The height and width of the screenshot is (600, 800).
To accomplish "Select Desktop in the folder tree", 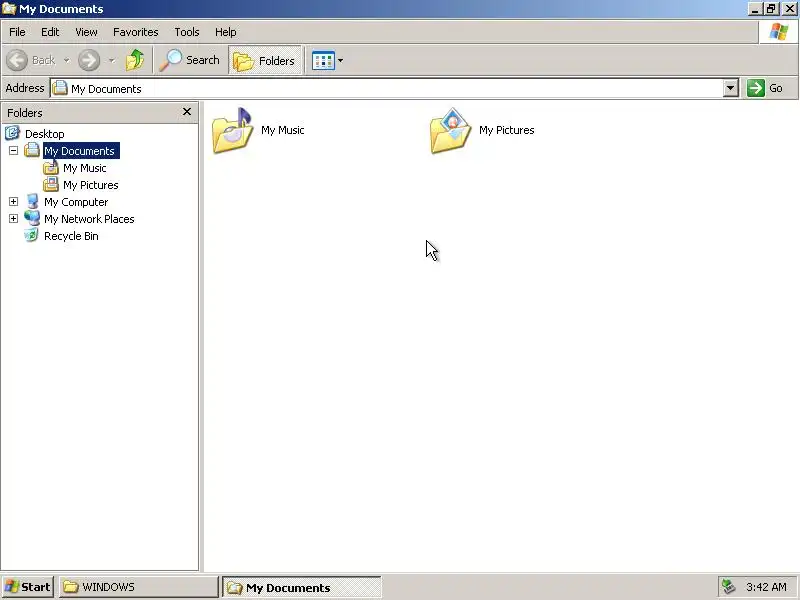I will tap(44, 134).
